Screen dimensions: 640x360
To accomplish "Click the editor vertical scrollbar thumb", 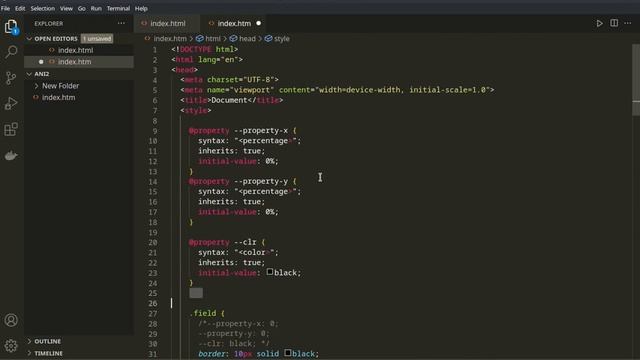I will (636, 80).
